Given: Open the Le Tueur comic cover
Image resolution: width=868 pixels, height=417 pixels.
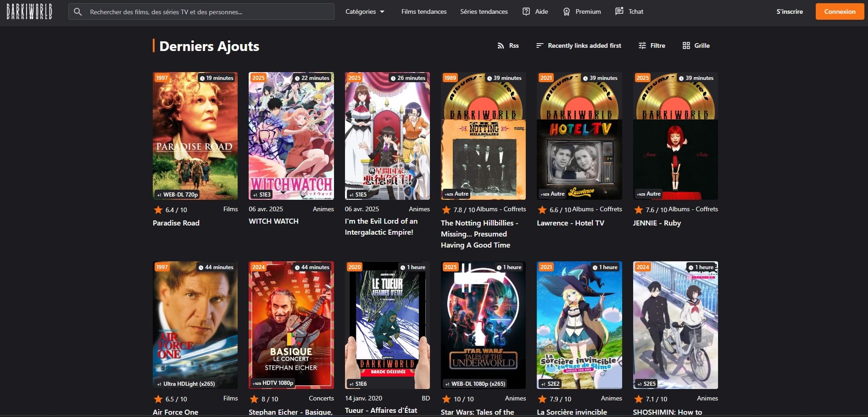Looking at the screenshot, I should tap(387, 325).
